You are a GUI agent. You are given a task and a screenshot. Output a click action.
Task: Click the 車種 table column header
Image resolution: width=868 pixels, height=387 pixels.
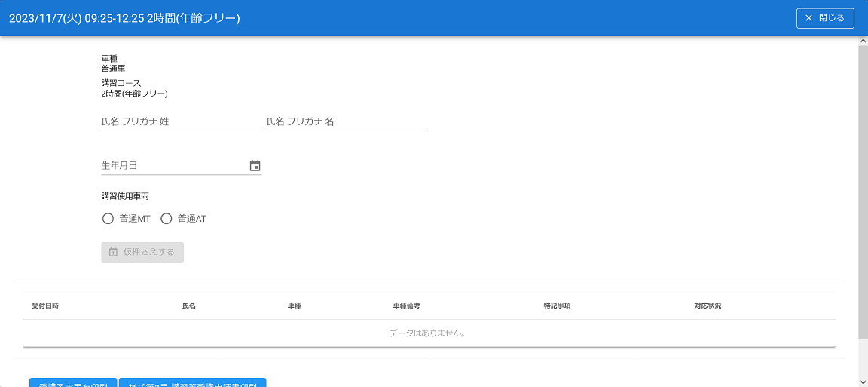click(295, 306)
